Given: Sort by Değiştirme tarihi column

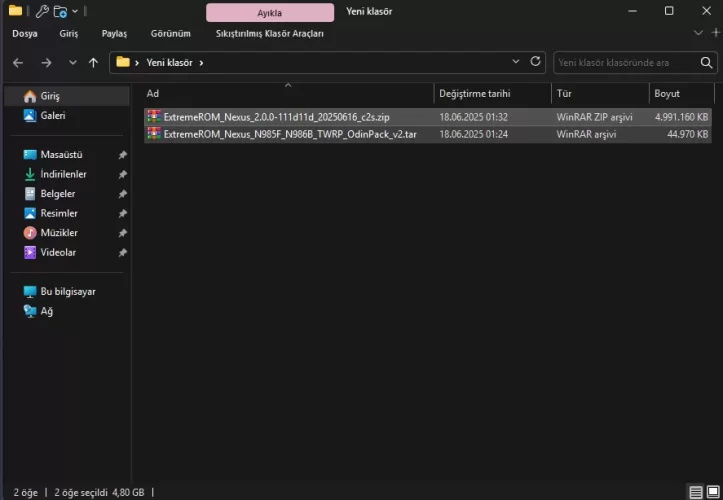Looking at the screenshot, I should [x=492, y=94].
